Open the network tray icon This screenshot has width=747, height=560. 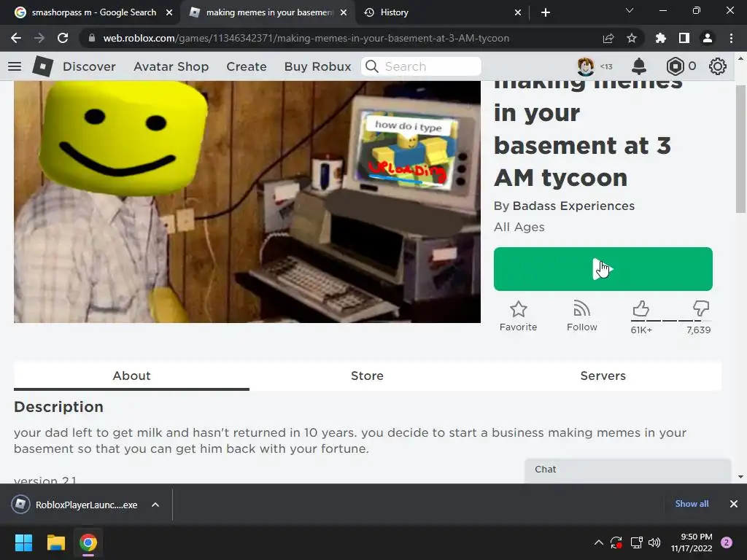(x=636, y=542)
